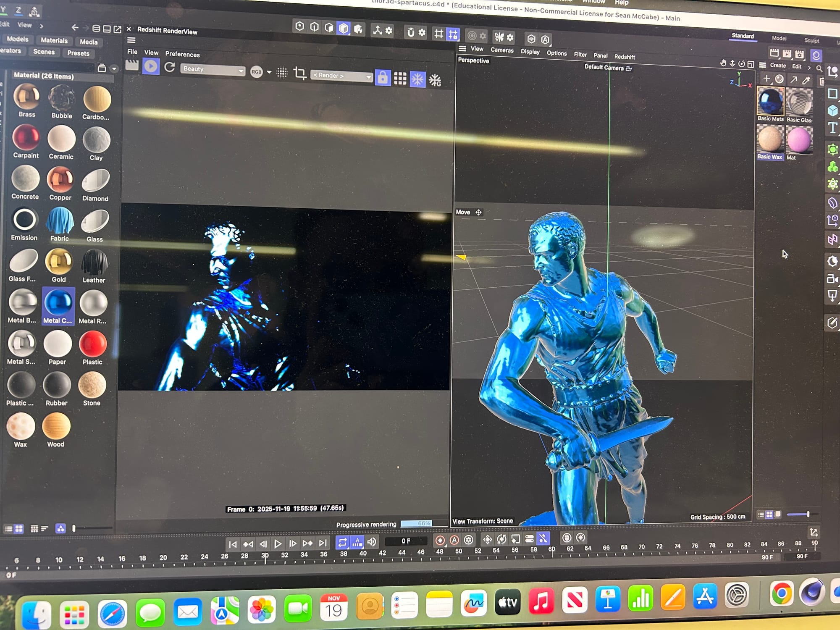Open the Render camera dropdown
The width and height of the screenshot is (840, 630).
click(x=341, y=76)
